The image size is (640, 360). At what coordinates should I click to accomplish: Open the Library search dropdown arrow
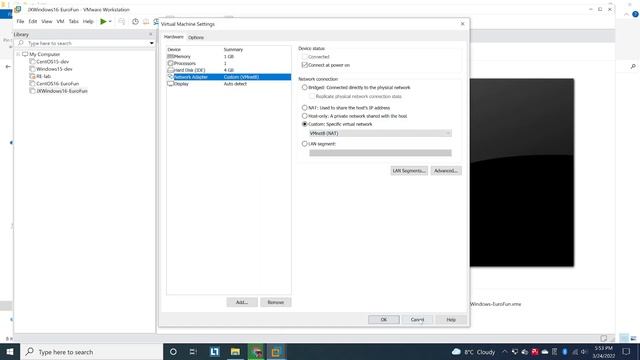151,43
